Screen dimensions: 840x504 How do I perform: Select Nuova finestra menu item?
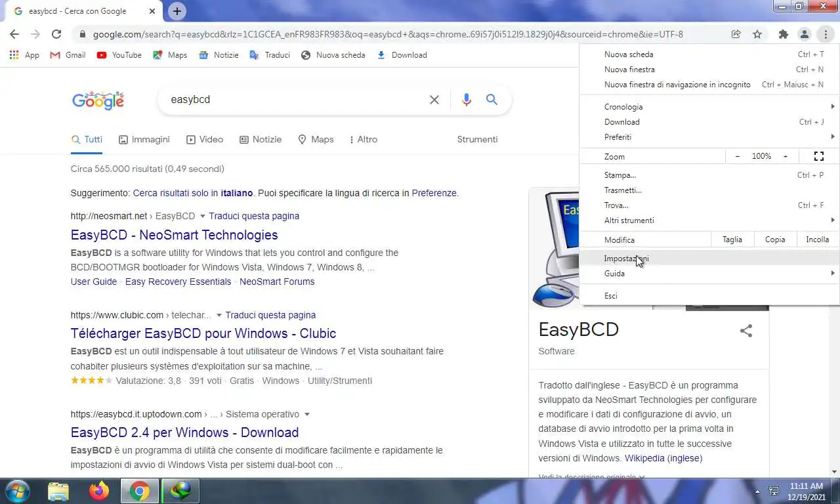[x=709, y=70]
